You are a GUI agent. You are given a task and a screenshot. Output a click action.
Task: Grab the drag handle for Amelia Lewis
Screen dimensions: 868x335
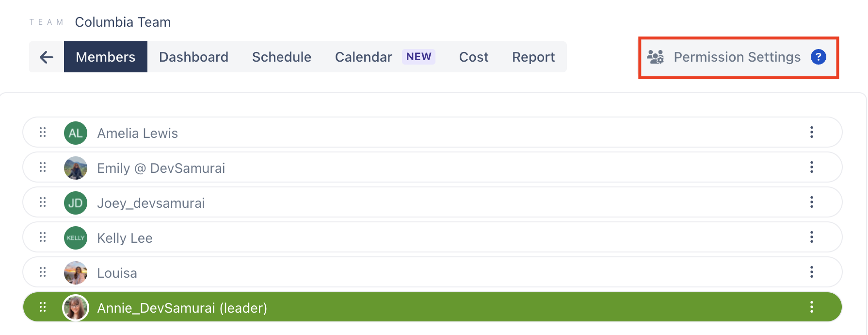pyautogui.click(x=43, y=133)
